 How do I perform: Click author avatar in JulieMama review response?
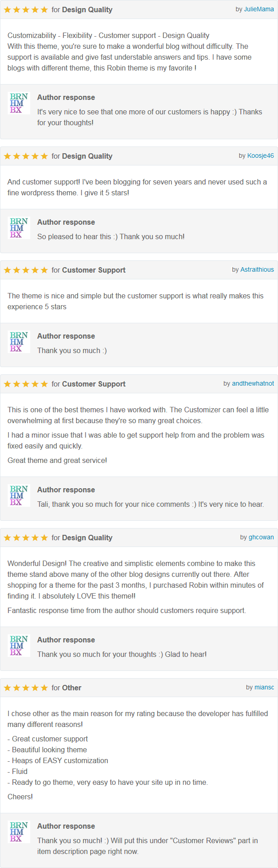[19, 103]
